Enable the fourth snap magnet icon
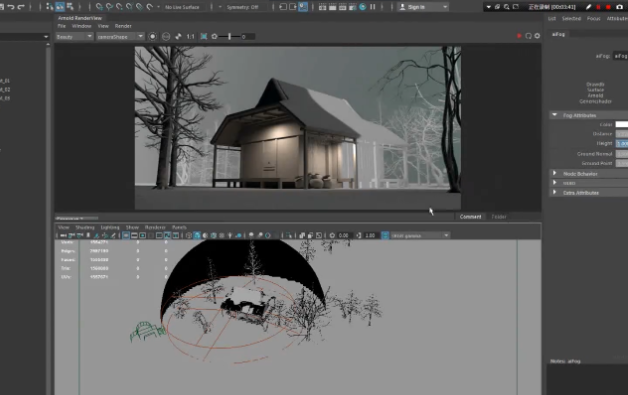The height and width of the screenshot is (395, 628). pyautogui.click(x=129, y=7)
